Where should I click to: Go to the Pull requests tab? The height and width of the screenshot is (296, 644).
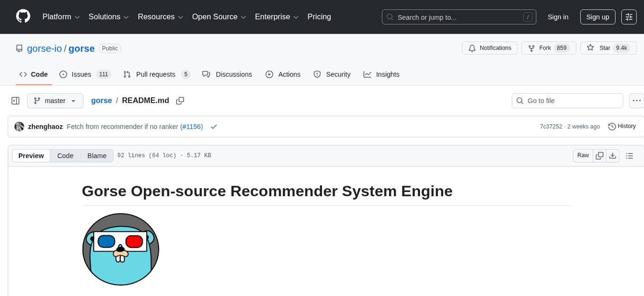click(x=156, y=74)
